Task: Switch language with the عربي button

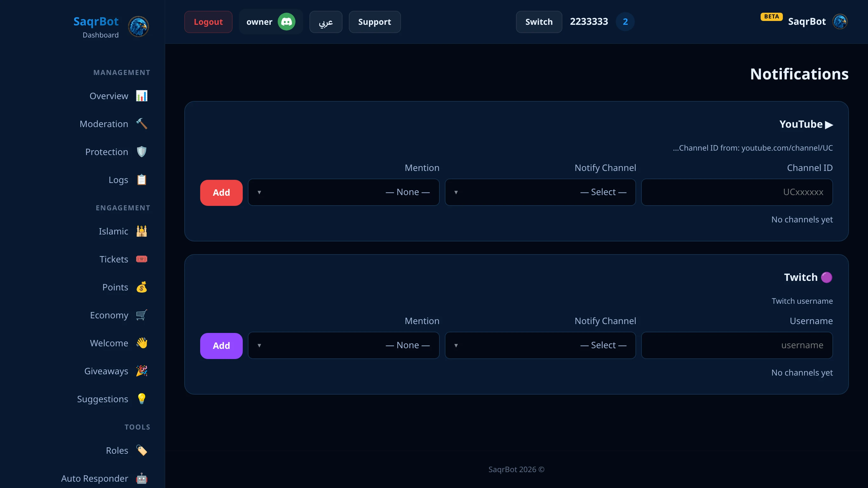Action: click(x=326, y=22)
